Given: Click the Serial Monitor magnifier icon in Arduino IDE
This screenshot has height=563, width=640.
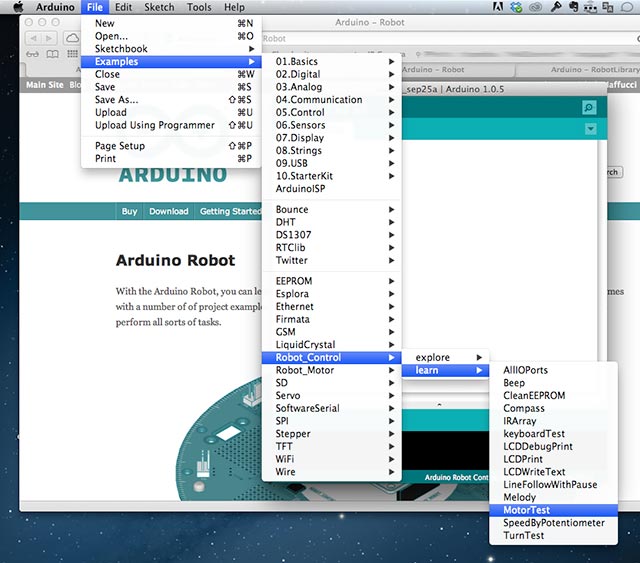Looking at the screenshot, I should 588,107.
